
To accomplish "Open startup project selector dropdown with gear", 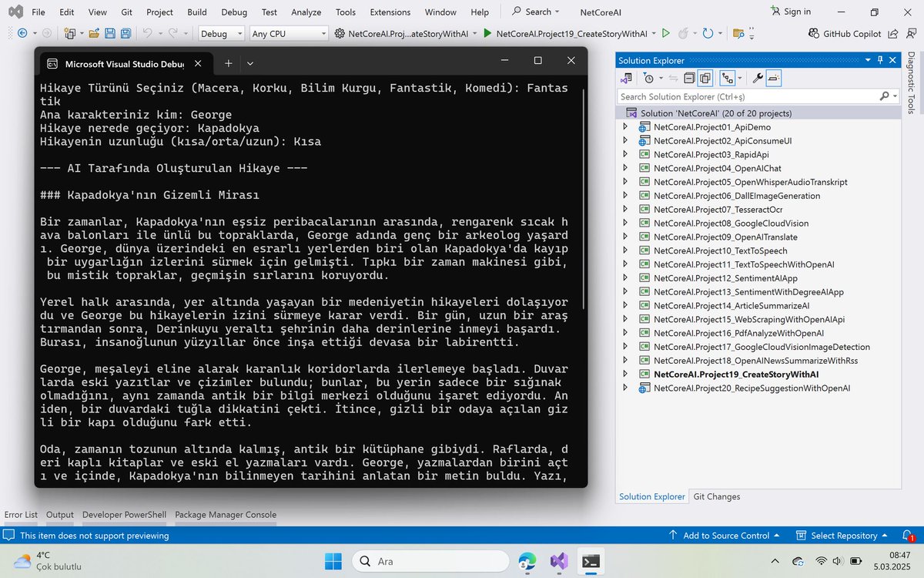I will [x=407, y=33].
